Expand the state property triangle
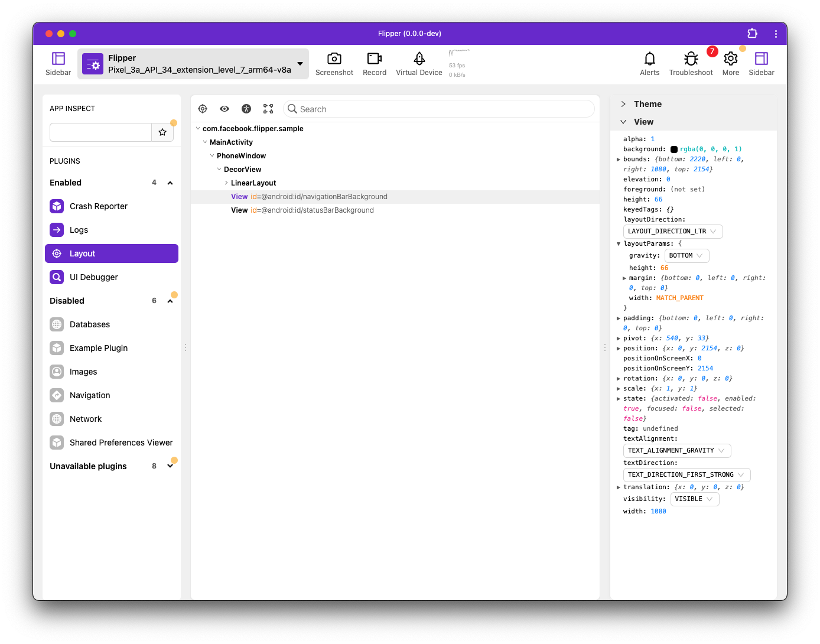 coord(619,399)
